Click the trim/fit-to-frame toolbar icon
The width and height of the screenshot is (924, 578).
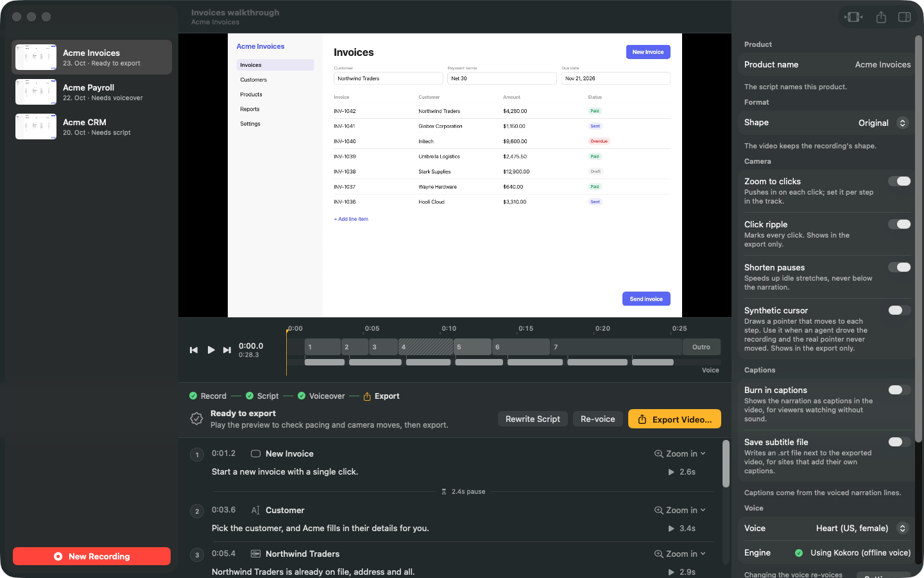[853, 17]
